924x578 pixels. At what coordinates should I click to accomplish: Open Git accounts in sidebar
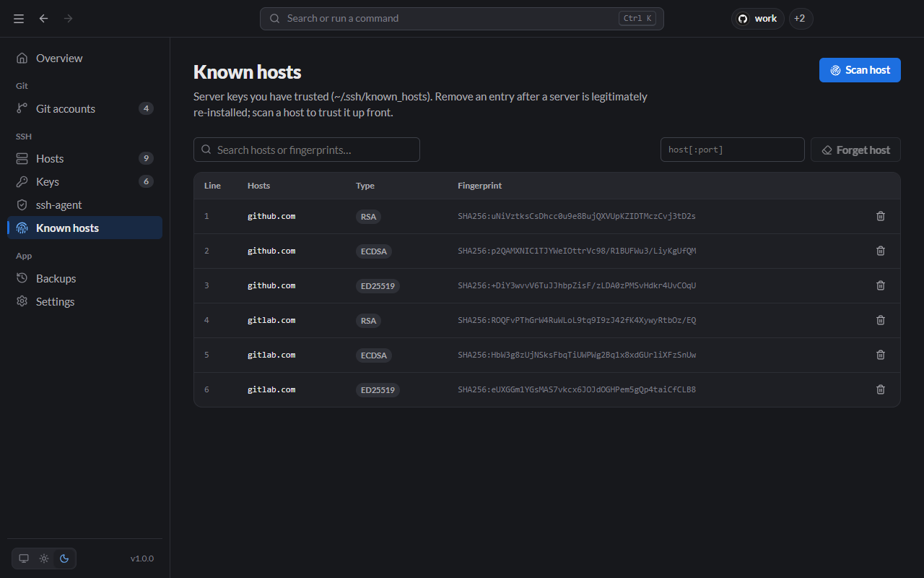click(85, 108)
